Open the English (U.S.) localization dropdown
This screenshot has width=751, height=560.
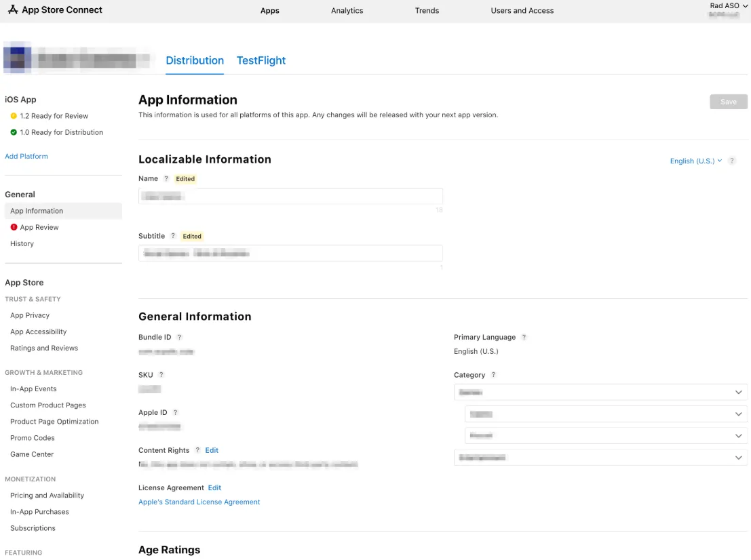(x=694, y=161)
